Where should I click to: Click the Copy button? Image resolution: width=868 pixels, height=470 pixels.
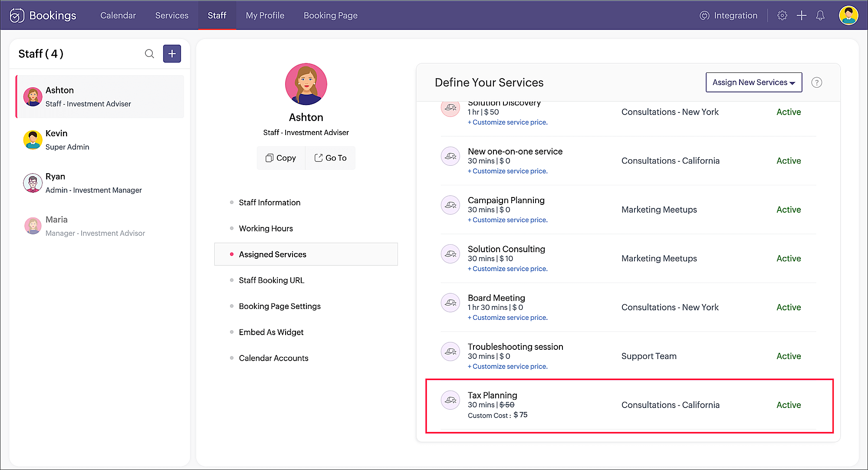coord(281,158)
